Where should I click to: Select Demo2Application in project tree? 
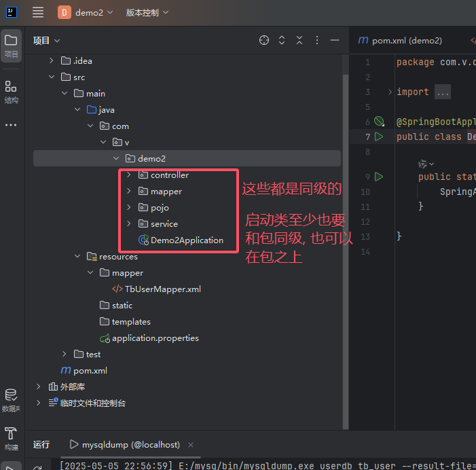click(x=187, y=240)
